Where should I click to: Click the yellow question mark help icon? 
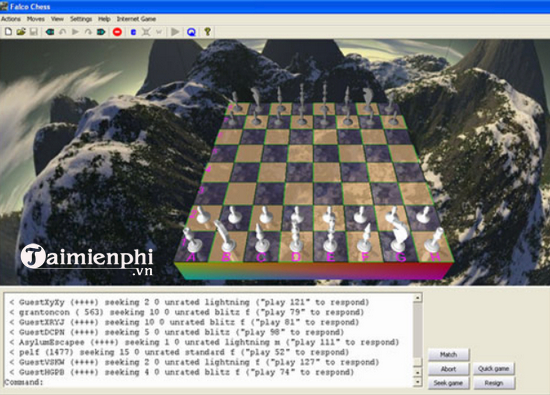207,32
